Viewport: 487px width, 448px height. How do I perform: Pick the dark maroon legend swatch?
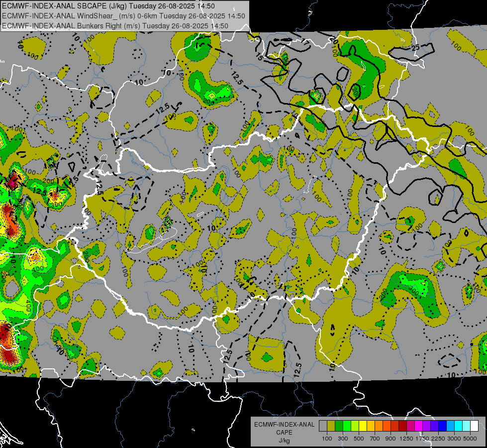click(403, 426)
